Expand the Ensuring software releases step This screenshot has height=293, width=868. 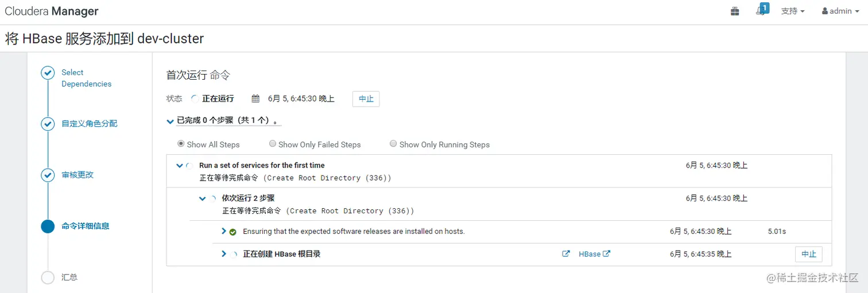coord(224,231)
